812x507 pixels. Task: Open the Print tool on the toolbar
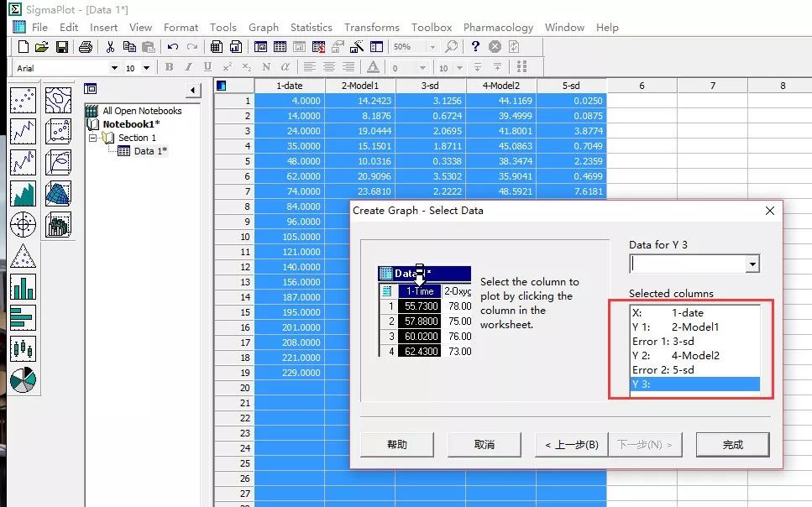coord(84,48)
